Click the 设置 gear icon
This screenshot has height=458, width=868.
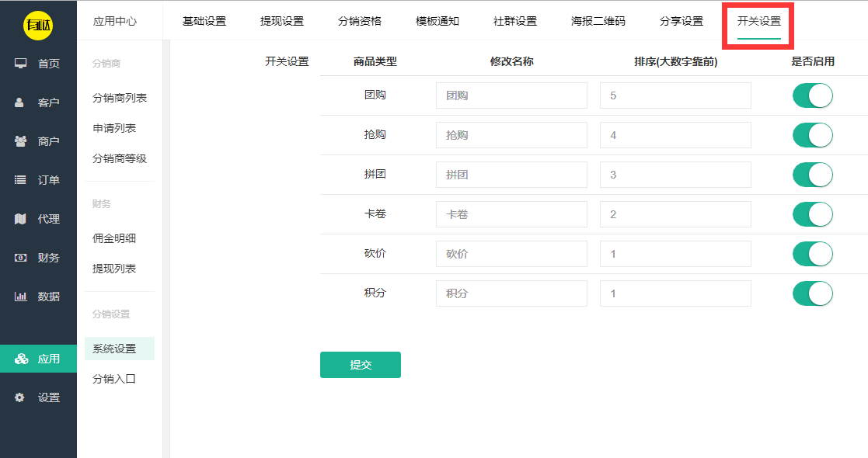[x=19, y=397]
